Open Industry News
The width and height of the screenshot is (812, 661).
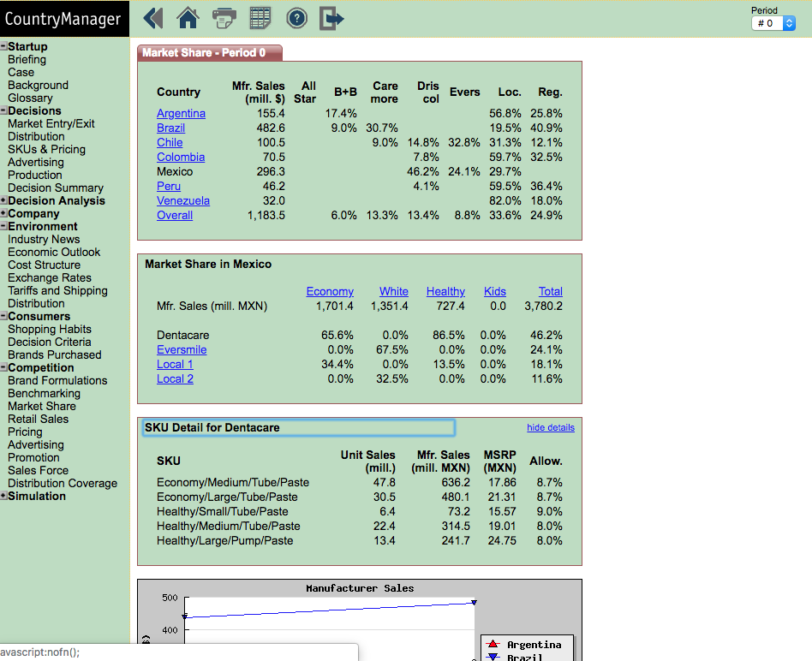point(44,239)
